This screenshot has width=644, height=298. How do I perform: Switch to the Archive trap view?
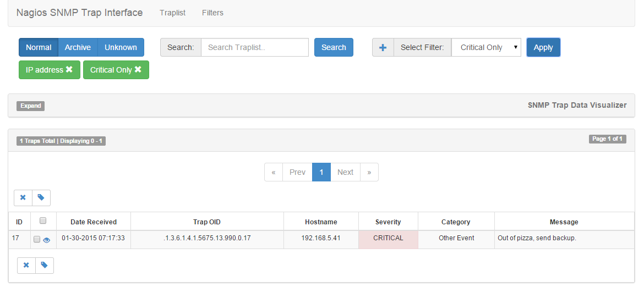pyautogui.click(x=78, y=47)
